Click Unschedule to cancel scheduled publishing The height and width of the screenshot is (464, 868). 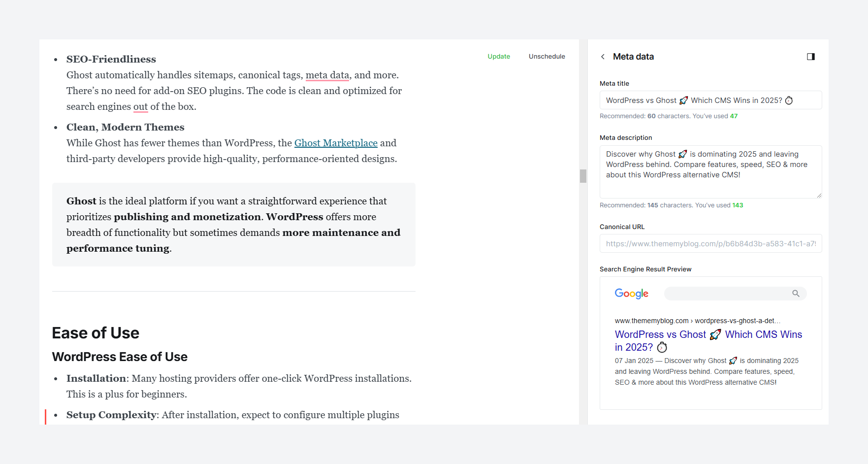click(547, 56)
